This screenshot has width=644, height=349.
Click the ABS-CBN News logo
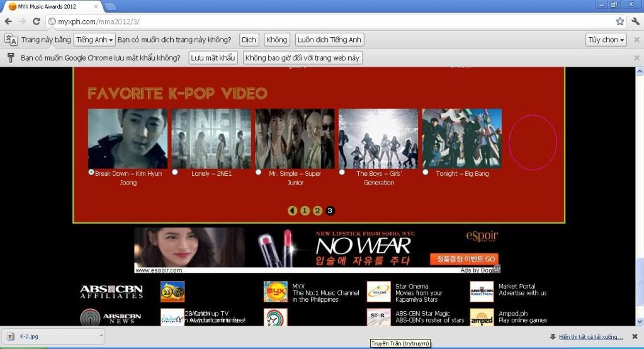[111, 318]
